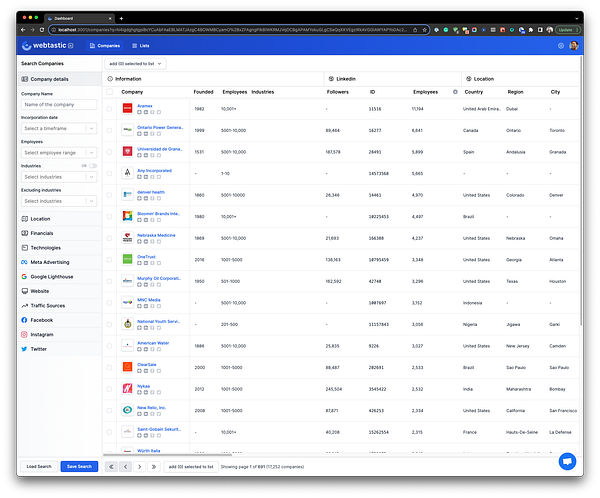Toggle the Industries OR switch
Viewport: 600px width, 498px height.
[x=93, y=166]
